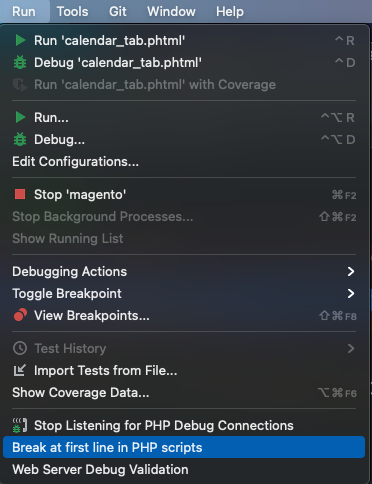Open the Git menu
Screen dimensions: 372x484
coord(118,12)
